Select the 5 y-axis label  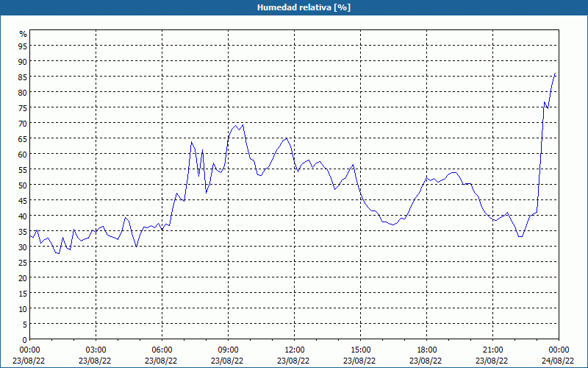click(x=25, y=324)
